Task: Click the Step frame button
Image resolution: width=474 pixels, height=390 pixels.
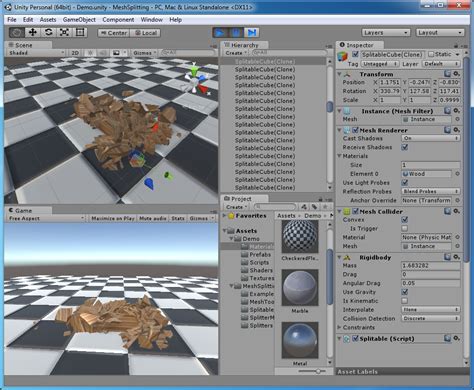Action: (x=252, y=32)
